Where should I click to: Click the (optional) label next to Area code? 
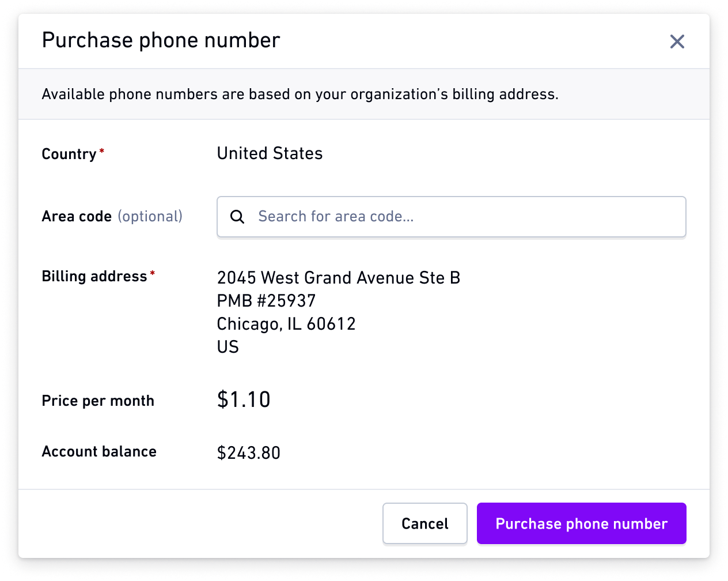[x=150, y=216]
